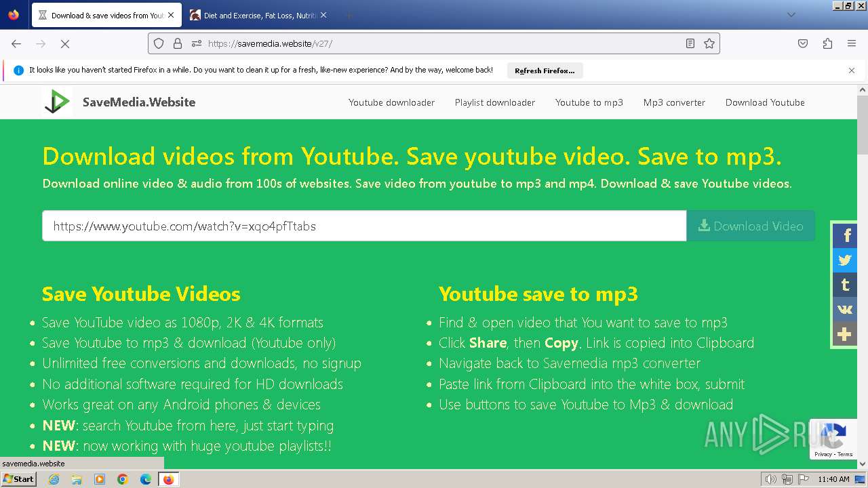Click the YouTube URL input box

click(364, 226)
